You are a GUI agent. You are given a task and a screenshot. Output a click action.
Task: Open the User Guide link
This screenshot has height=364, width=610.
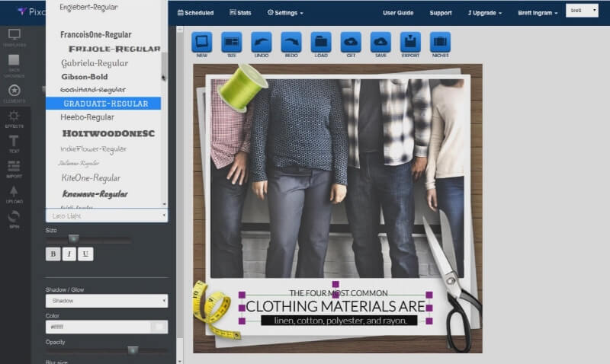(398, 13)
